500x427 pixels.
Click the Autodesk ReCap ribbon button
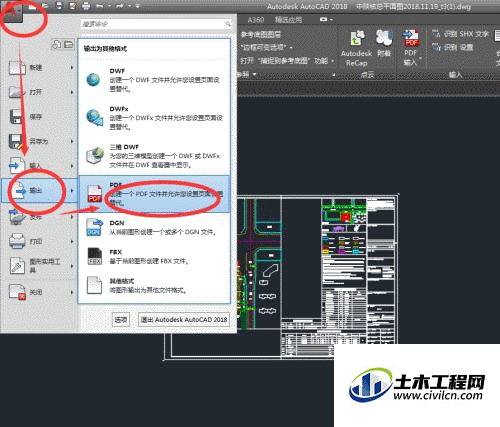pyautogui.click(x=356, y=49)
